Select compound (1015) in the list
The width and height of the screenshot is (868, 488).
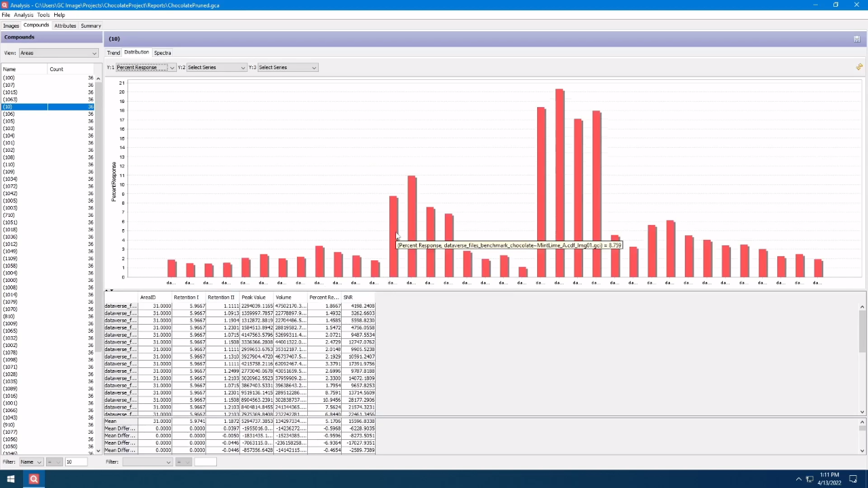coord(10,92)
